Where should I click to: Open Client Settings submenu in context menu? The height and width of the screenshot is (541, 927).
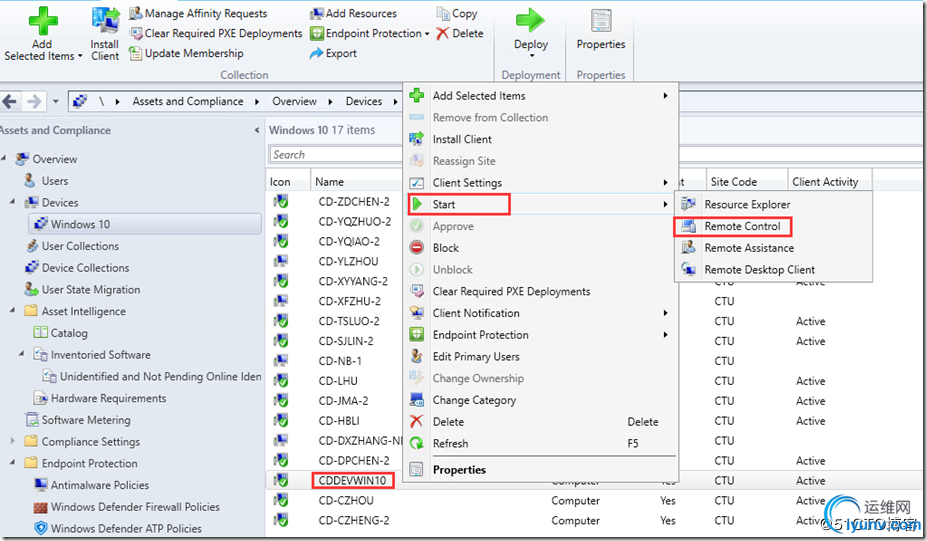[x=540, y=183]
